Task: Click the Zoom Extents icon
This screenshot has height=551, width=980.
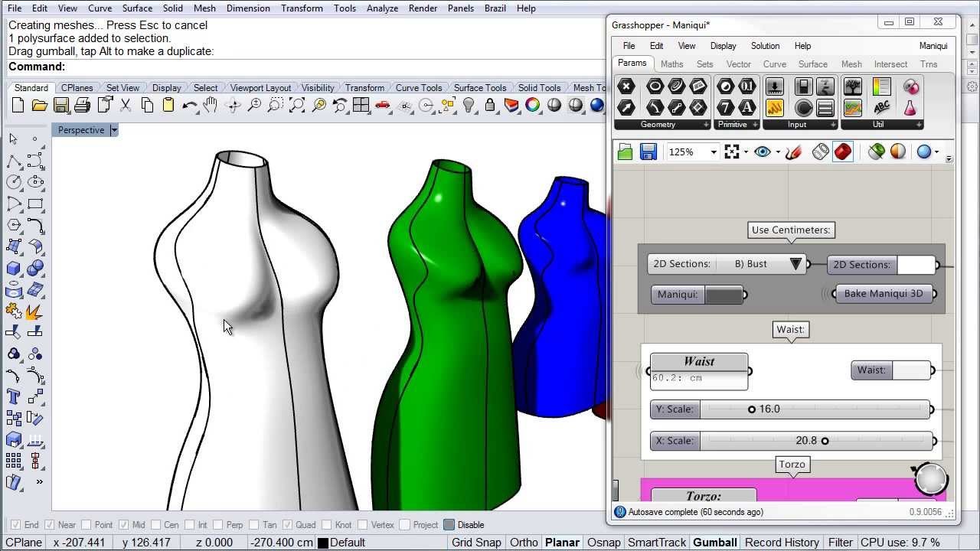Action: click(x=297, y=106)
